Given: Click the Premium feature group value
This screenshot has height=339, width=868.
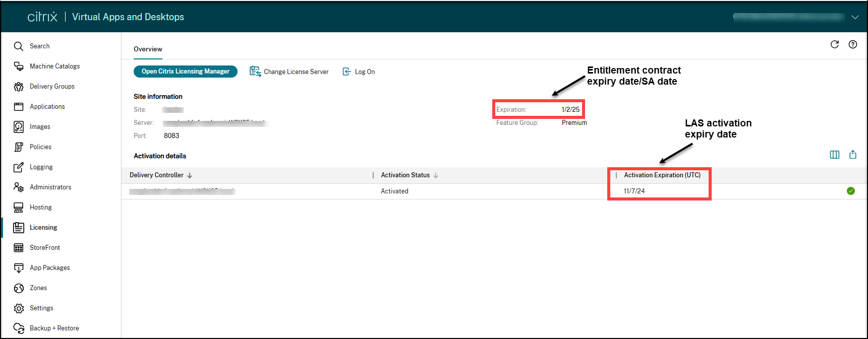Looking at the screenshot, I should click(574, 123).
